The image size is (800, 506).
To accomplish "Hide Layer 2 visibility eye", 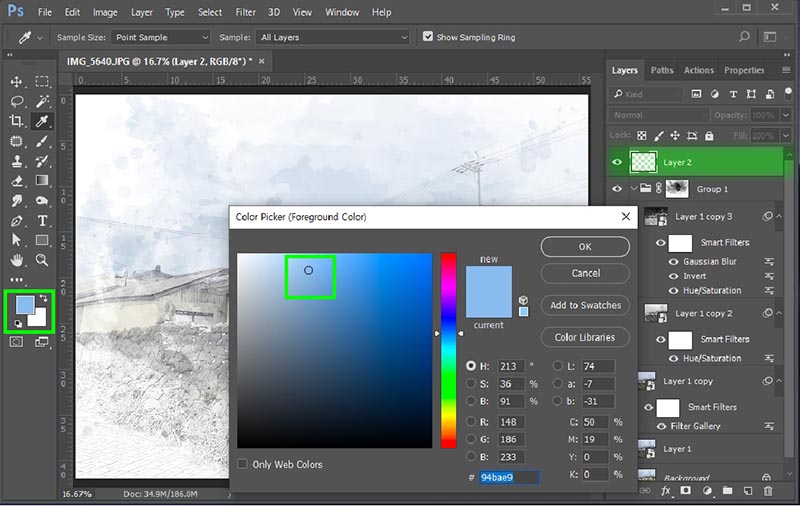I will [x=617, y=162].
